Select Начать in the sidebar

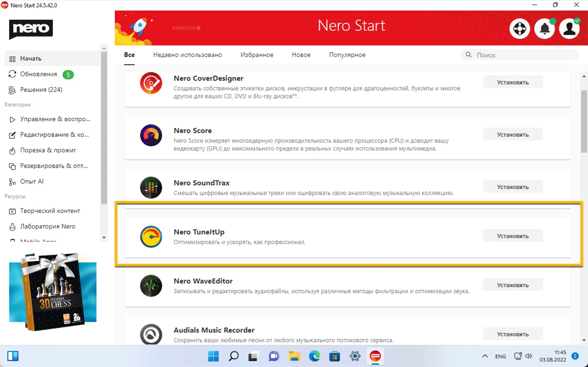53,58
